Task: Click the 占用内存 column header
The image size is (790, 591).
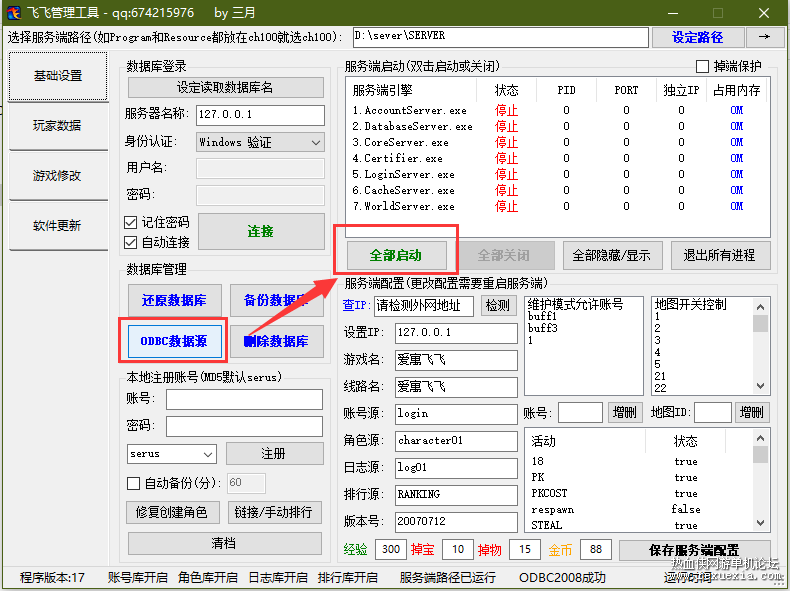Action: point(737,91)
